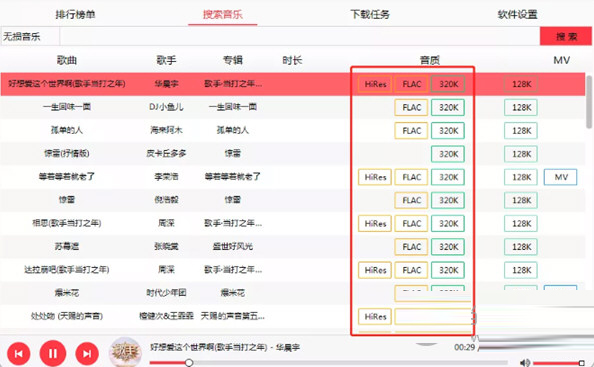
Task: Click the album cover thumbnail in player bar
Action: tap(125, 352)
